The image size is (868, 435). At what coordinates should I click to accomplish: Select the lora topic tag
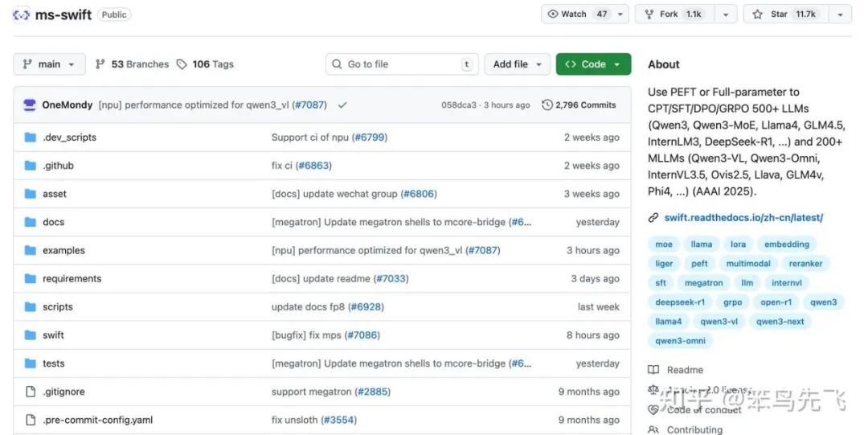pos(738,244)
